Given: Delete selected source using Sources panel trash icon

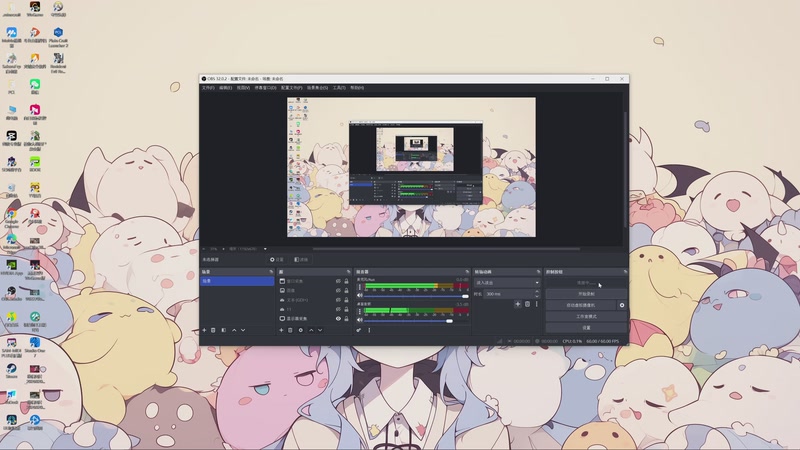Looking at the screenshot, I should (x=290, y=330).
